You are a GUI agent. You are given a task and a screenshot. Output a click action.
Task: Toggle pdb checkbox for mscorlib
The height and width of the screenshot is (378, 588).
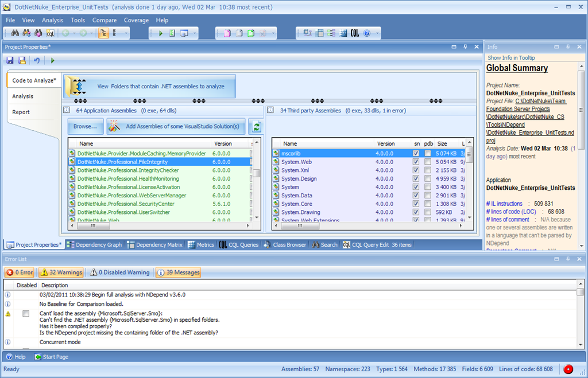click(x=427, y=153)
